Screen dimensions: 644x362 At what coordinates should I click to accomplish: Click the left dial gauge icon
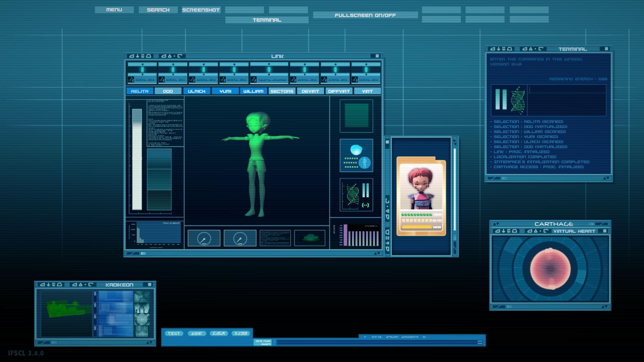(x=204, y=238)
